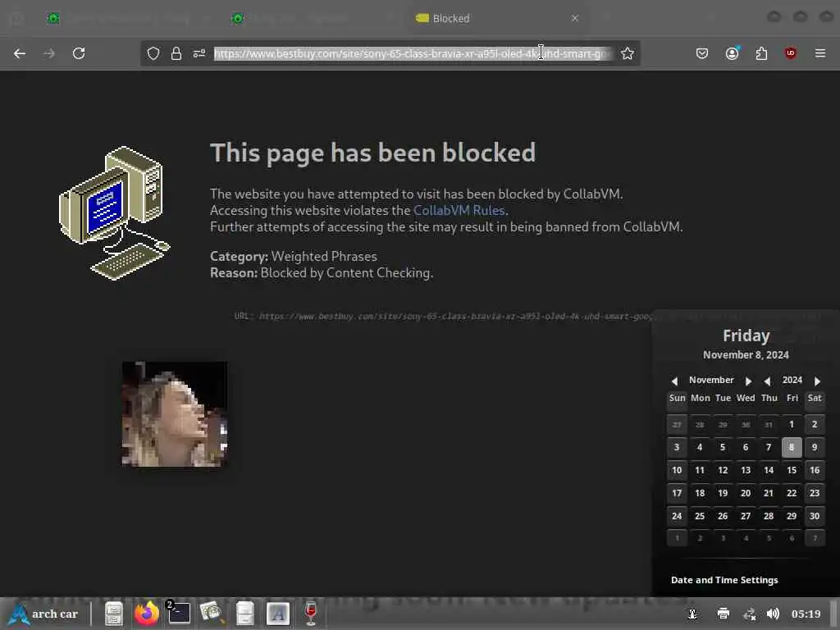The height and width of the screenshot is (630, 840).
Task: Click the Friday date heading
Action: point(746,336)
